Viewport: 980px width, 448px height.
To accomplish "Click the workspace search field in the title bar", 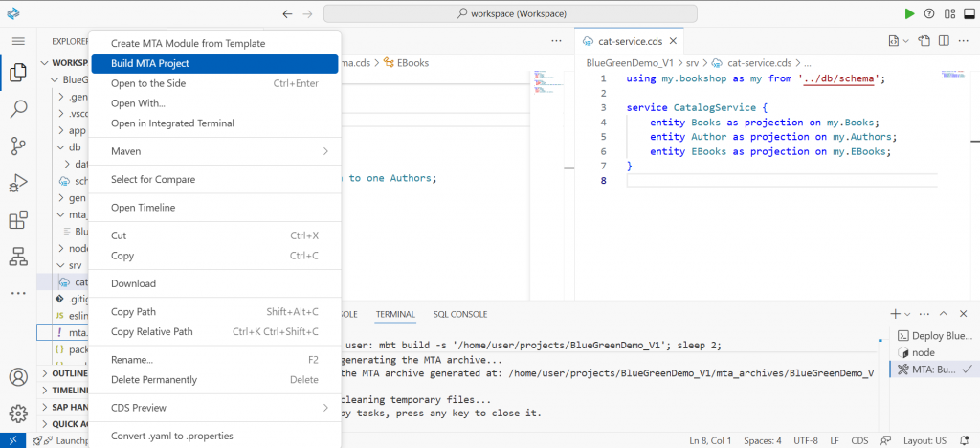I will click(510, 13).
